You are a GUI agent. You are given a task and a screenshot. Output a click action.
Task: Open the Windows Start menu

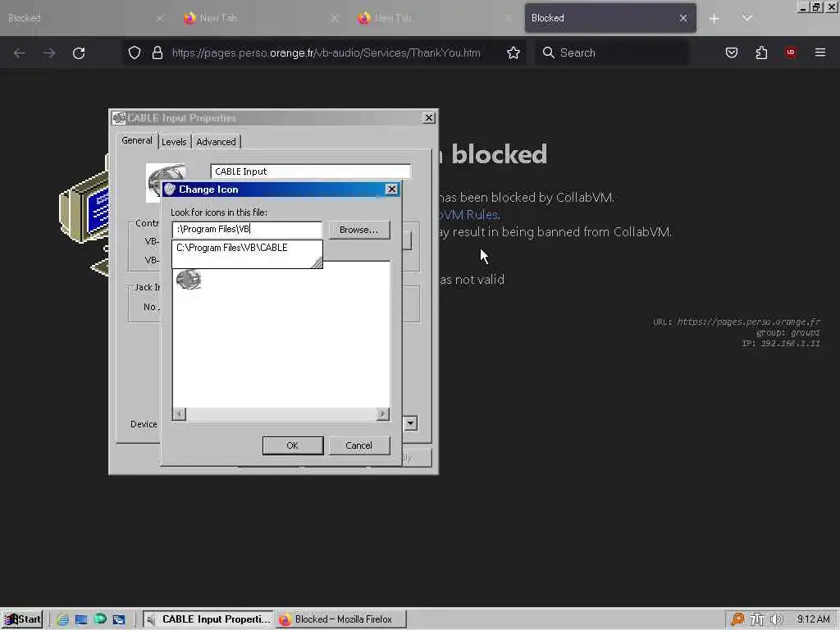click(x=22, y=619)
